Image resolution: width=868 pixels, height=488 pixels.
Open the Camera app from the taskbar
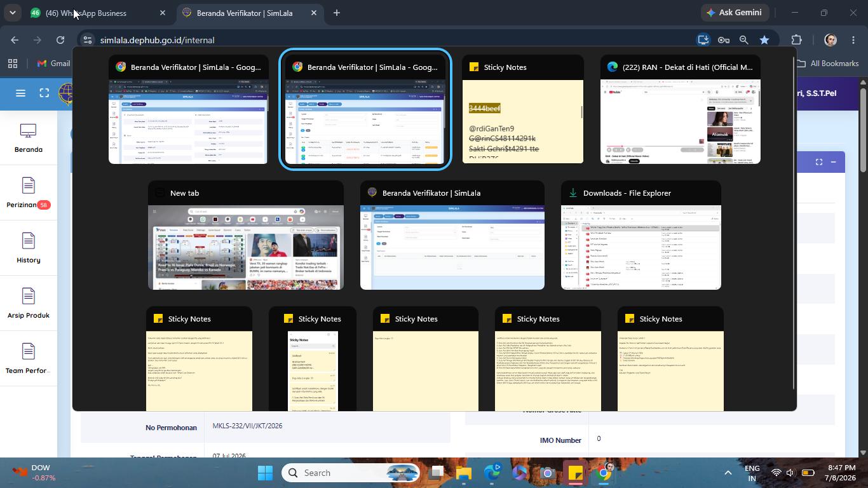tap(548, 473)
